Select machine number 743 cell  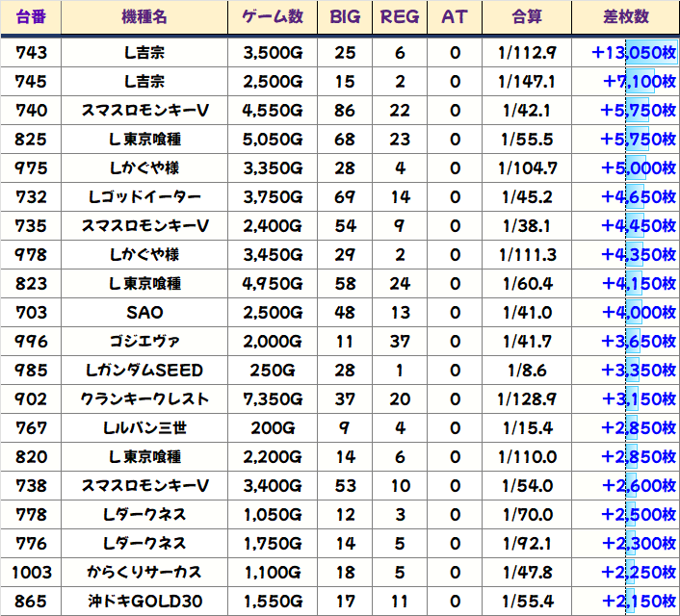[31, 53]
